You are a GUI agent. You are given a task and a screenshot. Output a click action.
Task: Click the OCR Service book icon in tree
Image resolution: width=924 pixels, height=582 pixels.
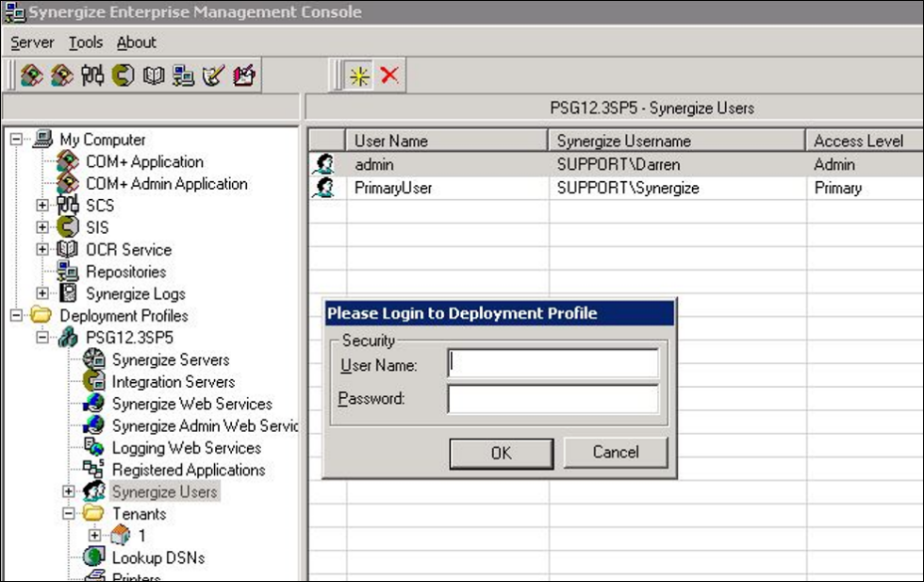68,249
